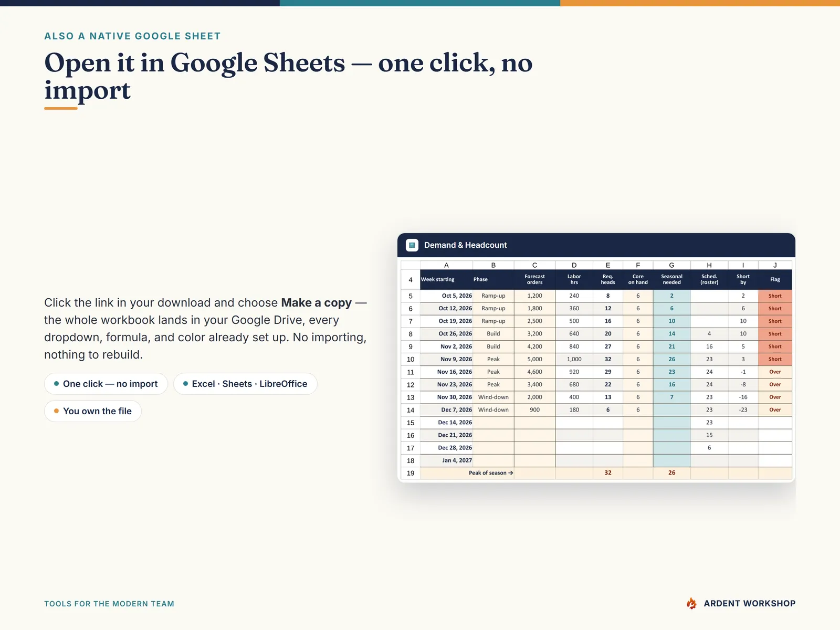Click the 'Short' flag in Oct 26 row
840x630 pixels.
tap(775, 334)
